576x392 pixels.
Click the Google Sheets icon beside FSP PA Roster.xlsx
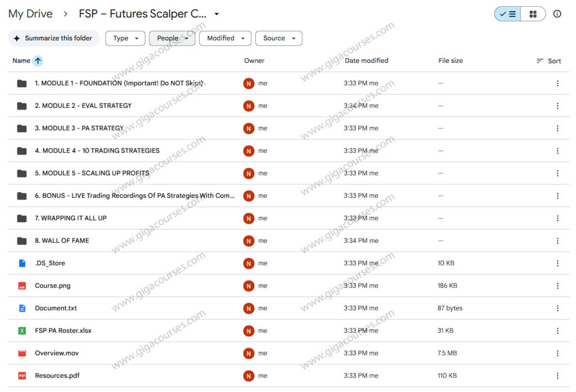(x=21, y=330)
